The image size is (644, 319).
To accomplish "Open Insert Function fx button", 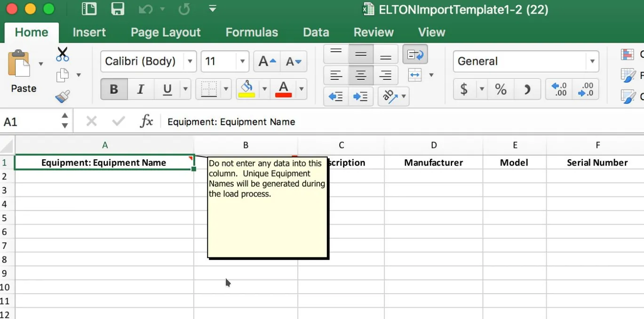I will coord(147,122).
